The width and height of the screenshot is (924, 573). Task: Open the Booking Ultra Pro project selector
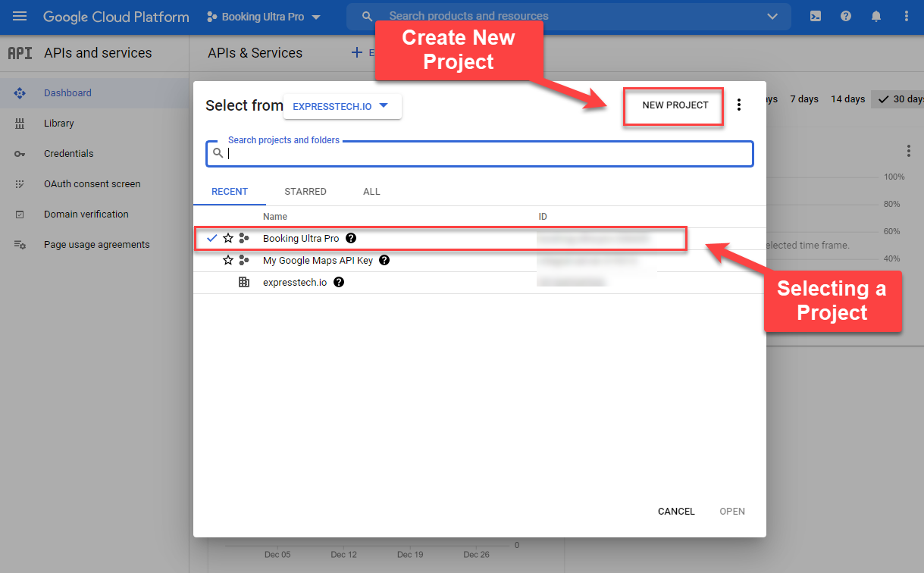pos(264,17)
